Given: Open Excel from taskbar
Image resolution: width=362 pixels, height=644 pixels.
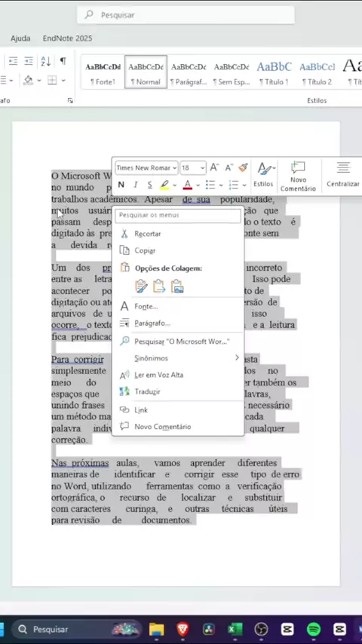Looking at the screenshot, I should [x=235, y=629].
